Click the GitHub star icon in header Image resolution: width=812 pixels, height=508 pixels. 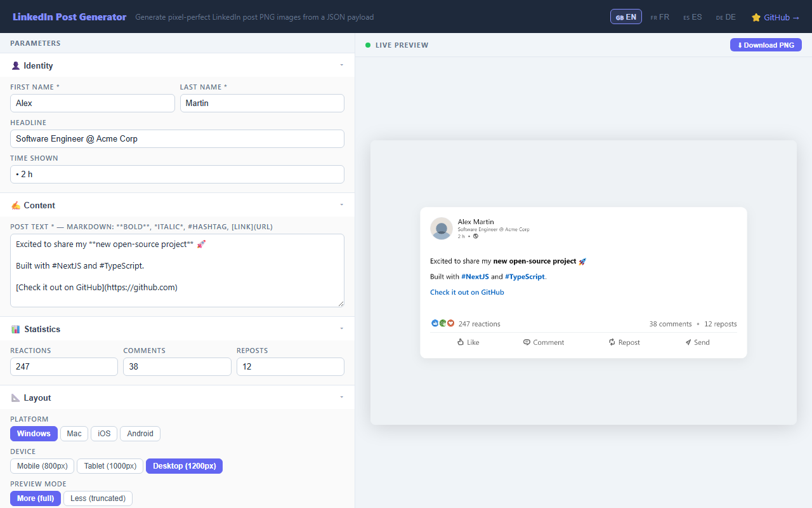[756, 17]
